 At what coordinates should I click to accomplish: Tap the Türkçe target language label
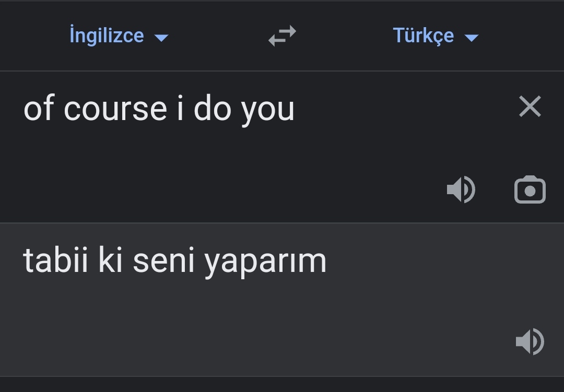tap(423, 36)
